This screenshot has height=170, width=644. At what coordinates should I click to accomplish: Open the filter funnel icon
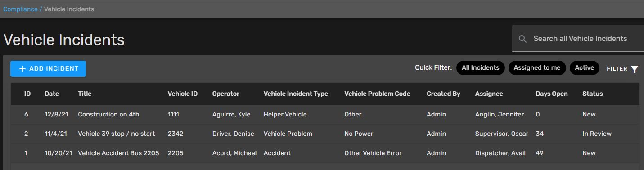pyautogui.click(x=635, y=69)
